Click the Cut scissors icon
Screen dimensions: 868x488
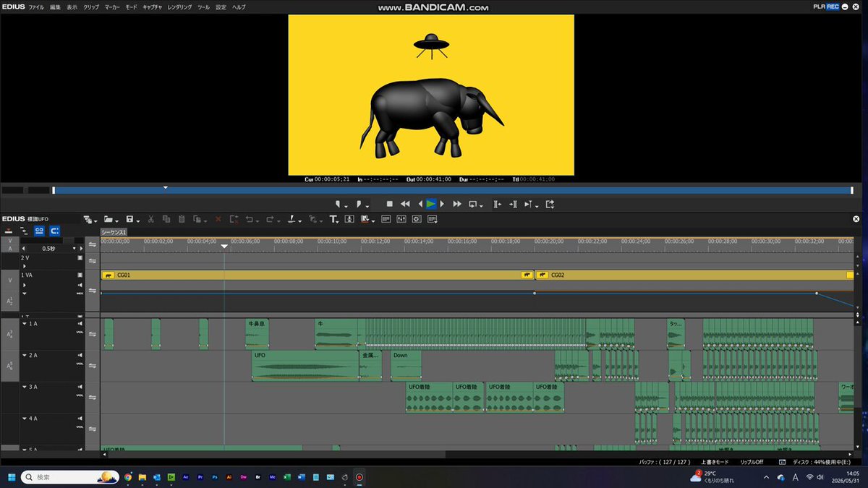point(151,219)
